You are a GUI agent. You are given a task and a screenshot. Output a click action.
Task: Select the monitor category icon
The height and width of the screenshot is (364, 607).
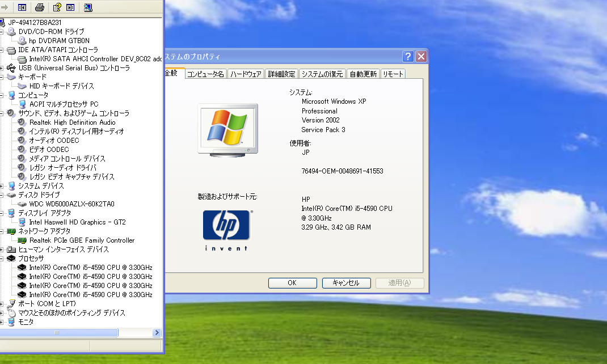[x=11, y=322]
